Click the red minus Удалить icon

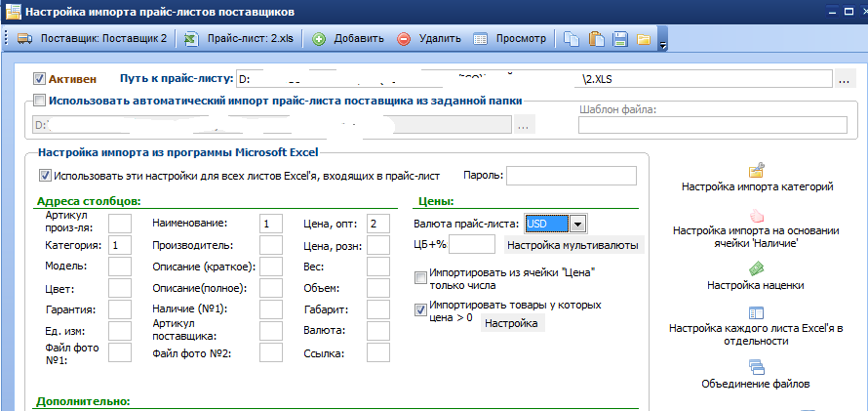coord(404,39)
